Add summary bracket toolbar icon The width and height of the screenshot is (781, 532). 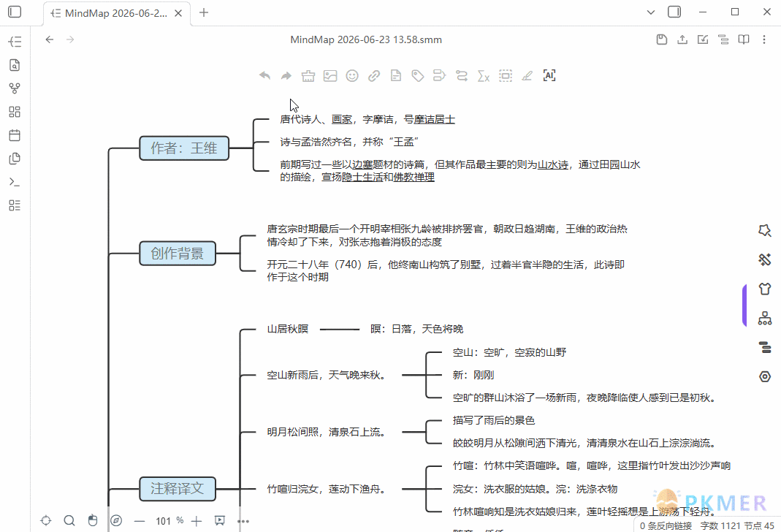[x=439, y=76]
